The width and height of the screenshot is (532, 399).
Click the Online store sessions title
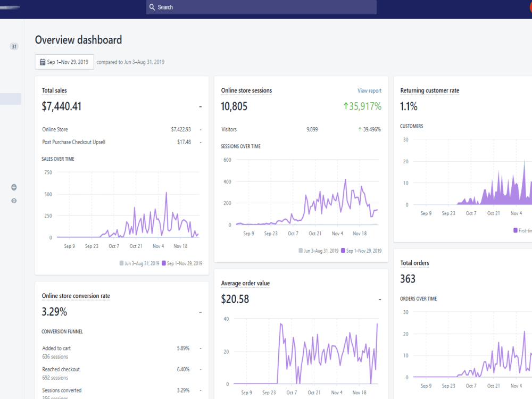click(246, 90)
